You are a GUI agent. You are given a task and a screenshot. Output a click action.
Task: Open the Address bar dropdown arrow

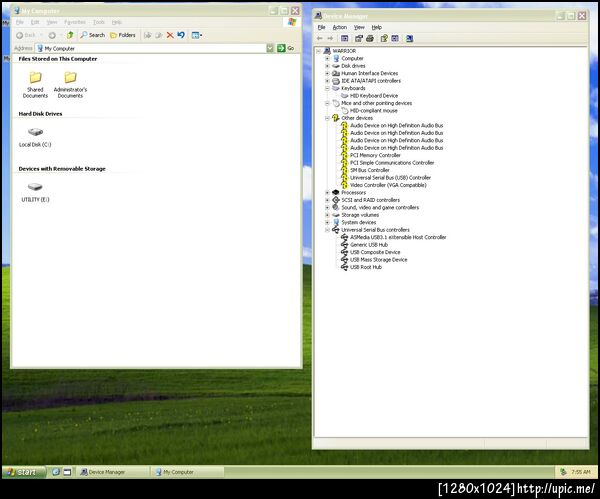(270, 48)
